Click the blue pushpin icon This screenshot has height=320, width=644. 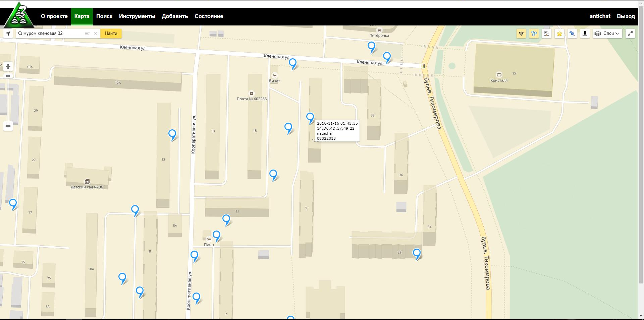(572, 34)
